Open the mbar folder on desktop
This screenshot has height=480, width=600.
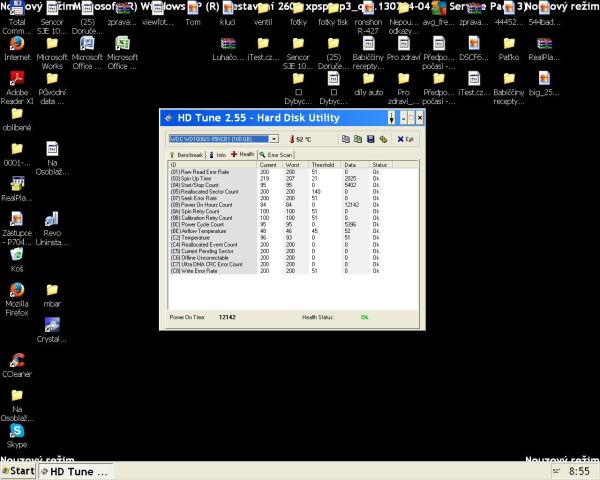[52, 296]
